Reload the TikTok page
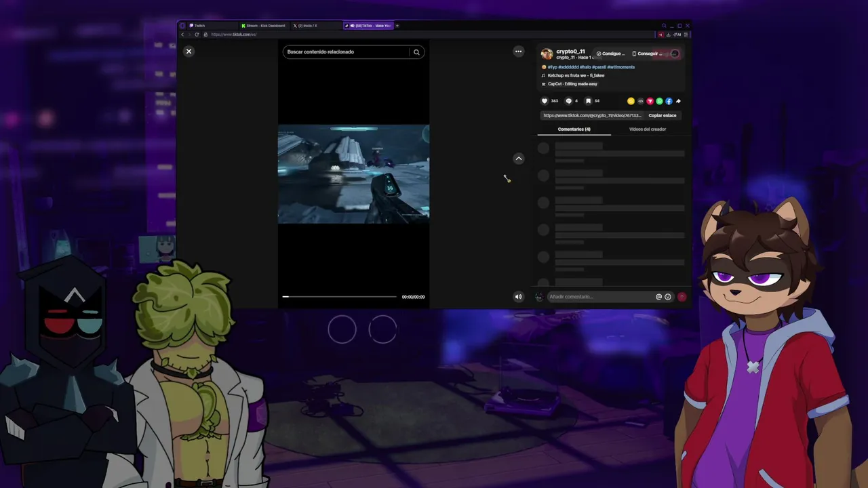 [197, 35]
